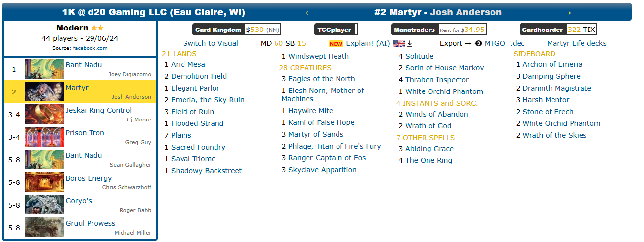The height and width of the screenshot is (242, 644).
Task: Go to next deck with right arrow
Action: click(567, 13)
